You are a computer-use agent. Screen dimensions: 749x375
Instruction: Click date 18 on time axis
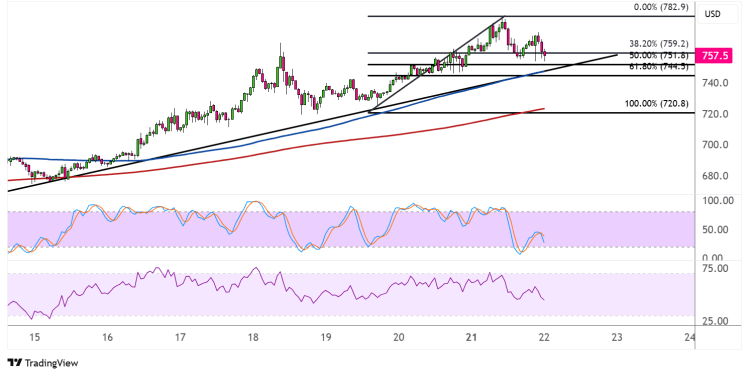253,337
